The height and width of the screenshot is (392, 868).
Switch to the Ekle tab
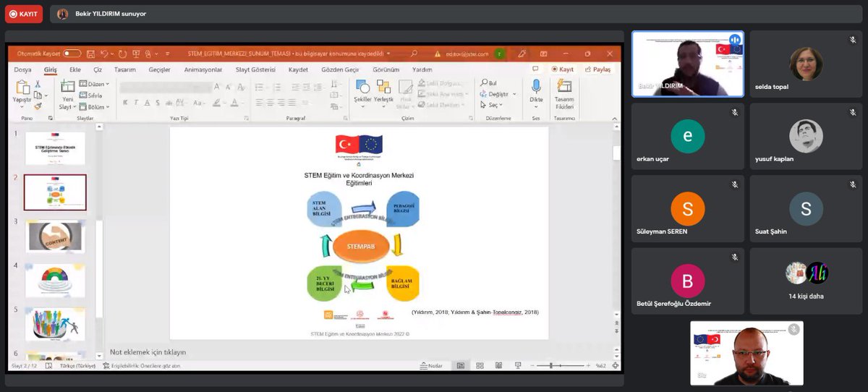(x=75, y=69)
